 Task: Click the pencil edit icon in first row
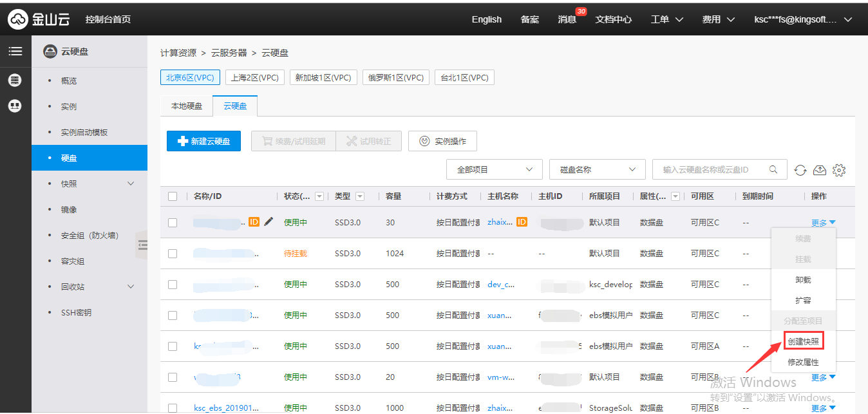tap(269, 221)
